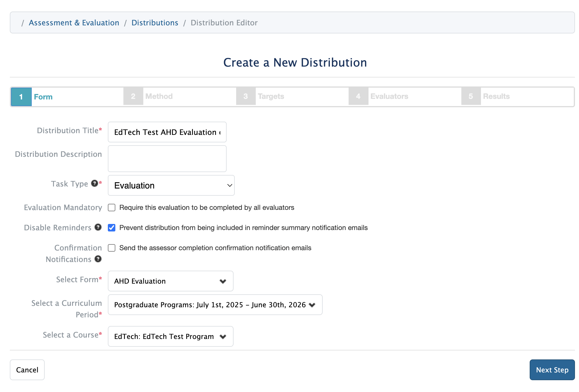Image resolution: width=579 pixels, height=392 pixels.
Task: Click into the Distribution Description field
Action: point(167,159)
